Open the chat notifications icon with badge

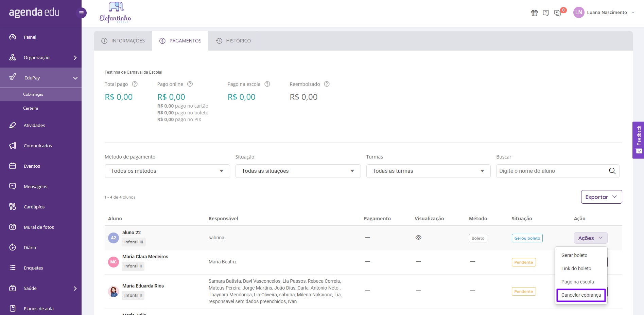coord(557,13)
